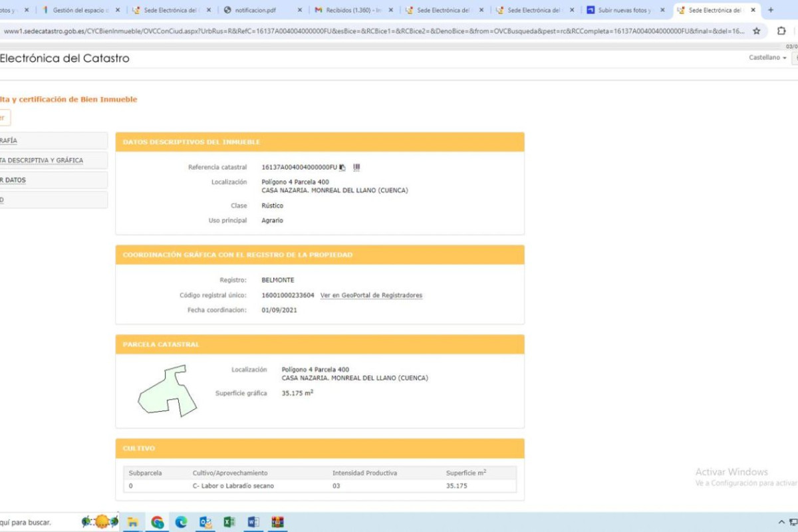
Task: Open Excel from the taskbar
Action: pos(229,522)
